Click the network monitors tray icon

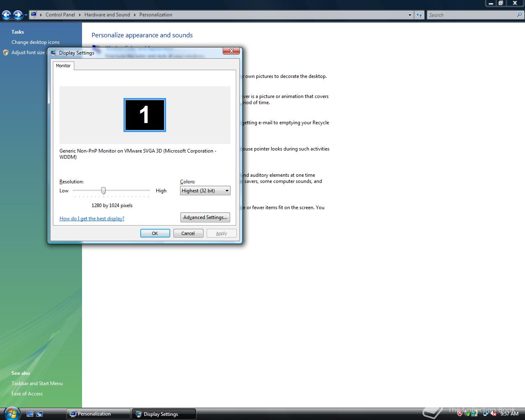486,413
